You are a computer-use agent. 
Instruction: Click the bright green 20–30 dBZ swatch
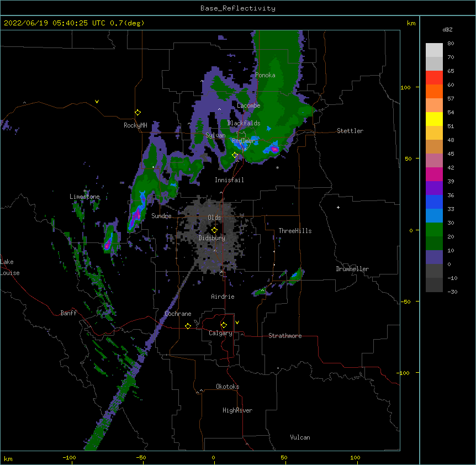click(434, 230)
